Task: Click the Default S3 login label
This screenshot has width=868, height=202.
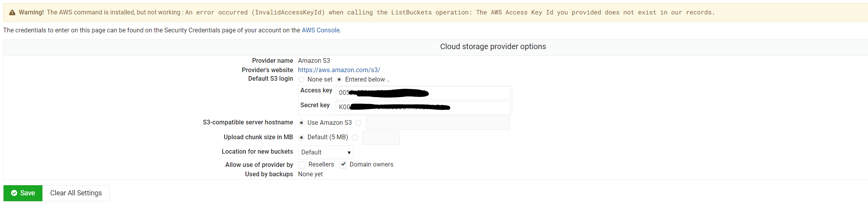Action: (x=271, y=78)
